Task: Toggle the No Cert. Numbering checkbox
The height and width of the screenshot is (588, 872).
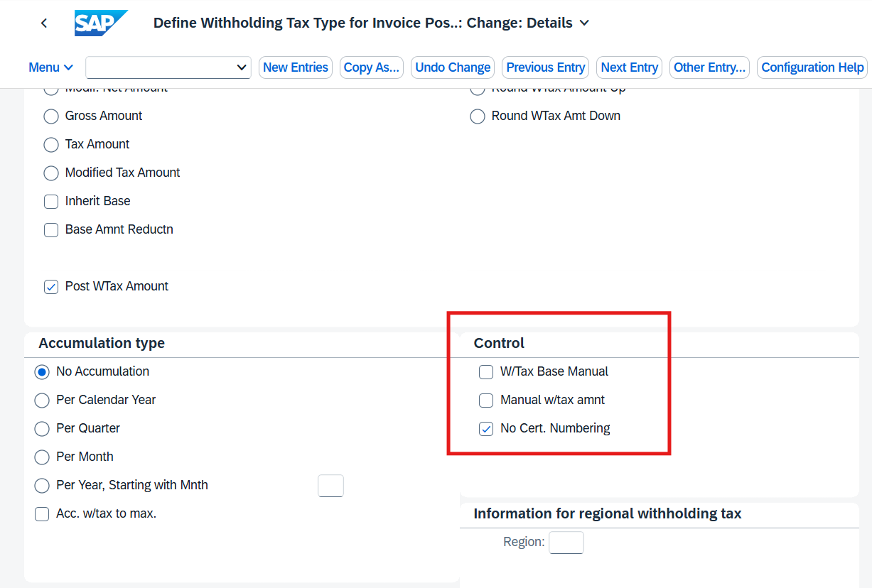Action: pos(486,429)
